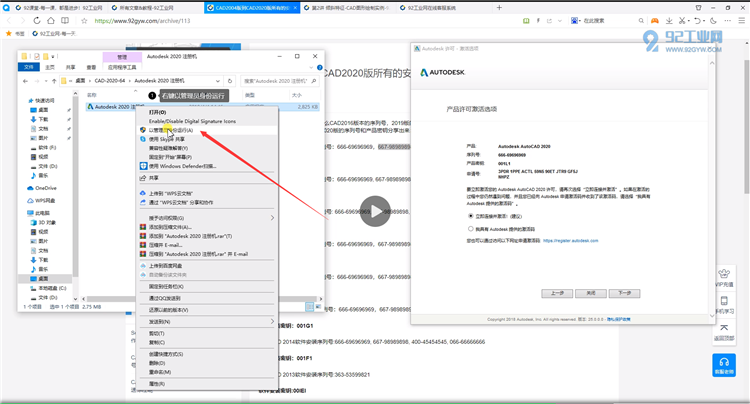This screenshot has height=404, width=750.
Task: Click the undo closed tab icon
Action: (x=697, y=21)
